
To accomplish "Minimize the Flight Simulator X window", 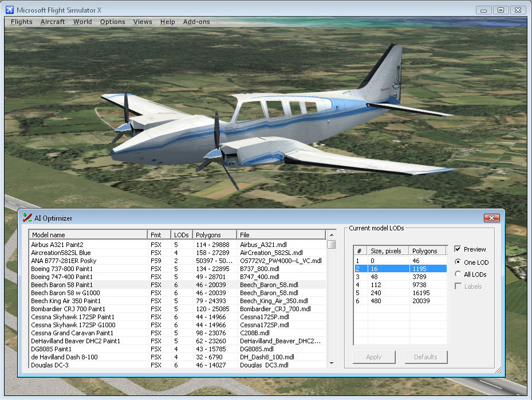I will (483, 10).
